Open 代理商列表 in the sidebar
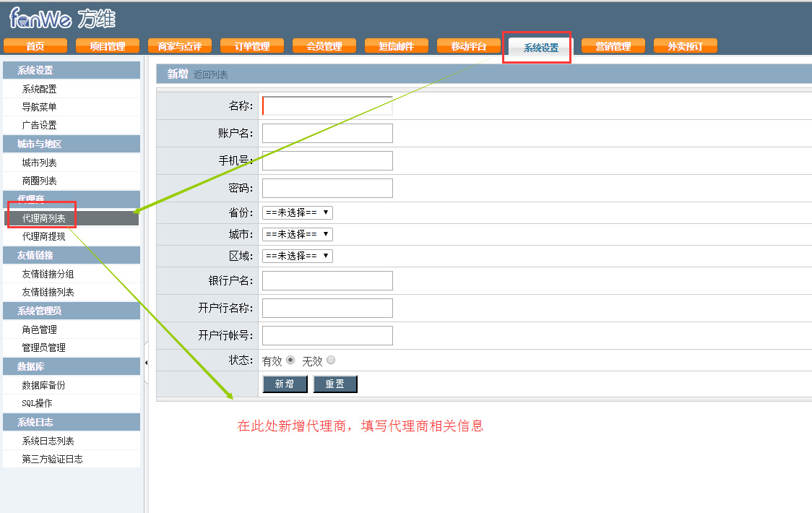The width and height of the screenshot is (812, 513). click(x=43, y=218)
